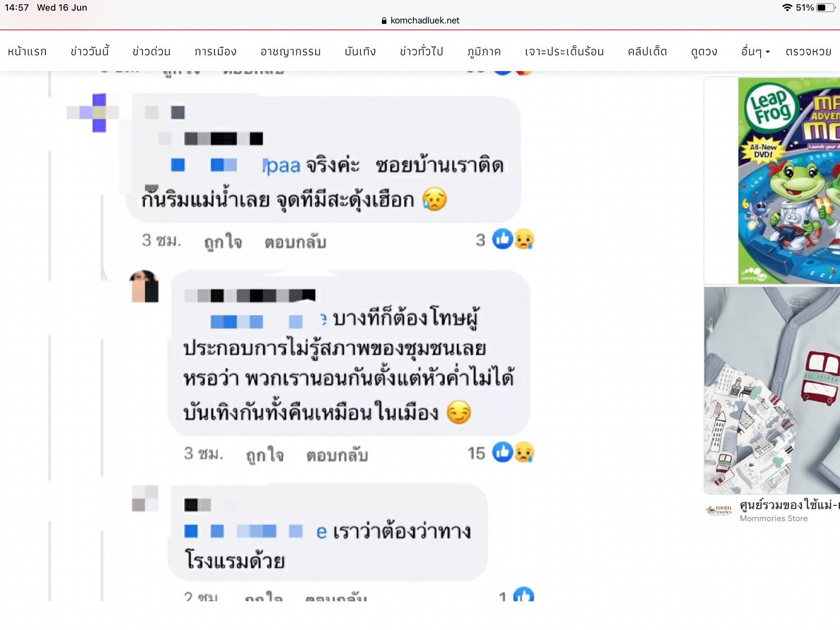Select the อาชญากรรม crime news tab

pos(290,52)
